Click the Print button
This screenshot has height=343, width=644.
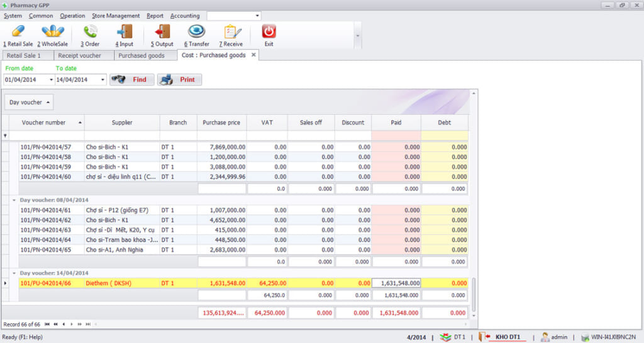[x=179, y=80]
